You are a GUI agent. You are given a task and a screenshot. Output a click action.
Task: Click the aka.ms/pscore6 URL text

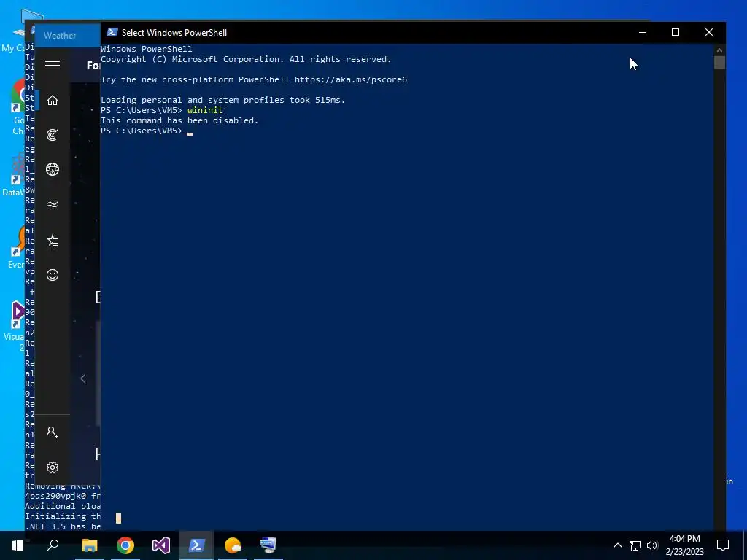point(351,79)
